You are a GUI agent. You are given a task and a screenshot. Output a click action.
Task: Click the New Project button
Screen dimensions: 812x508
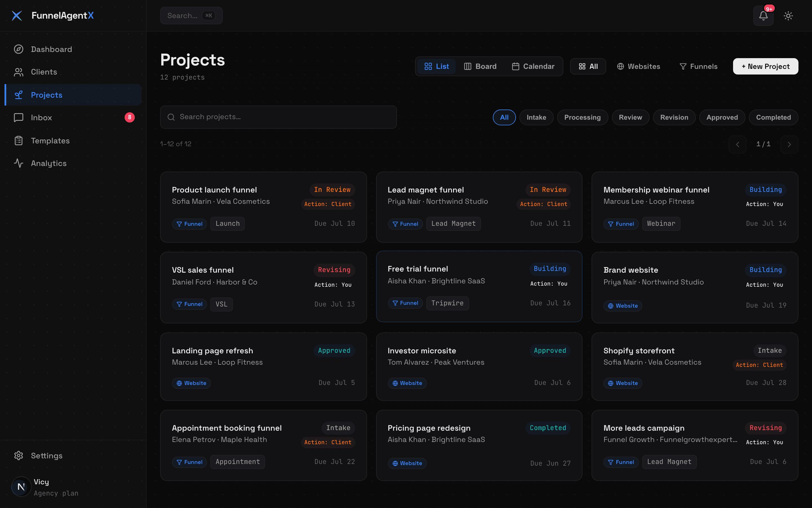click(x=766, y=66)
